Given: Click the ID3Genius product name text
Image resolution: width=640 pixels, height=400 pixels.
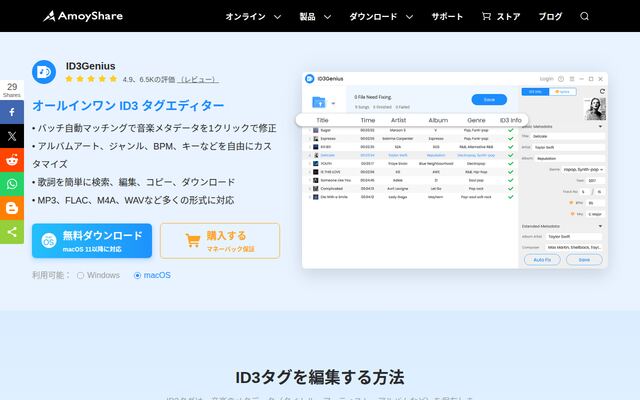Looking at the screenshot, I should click(91, 66).
